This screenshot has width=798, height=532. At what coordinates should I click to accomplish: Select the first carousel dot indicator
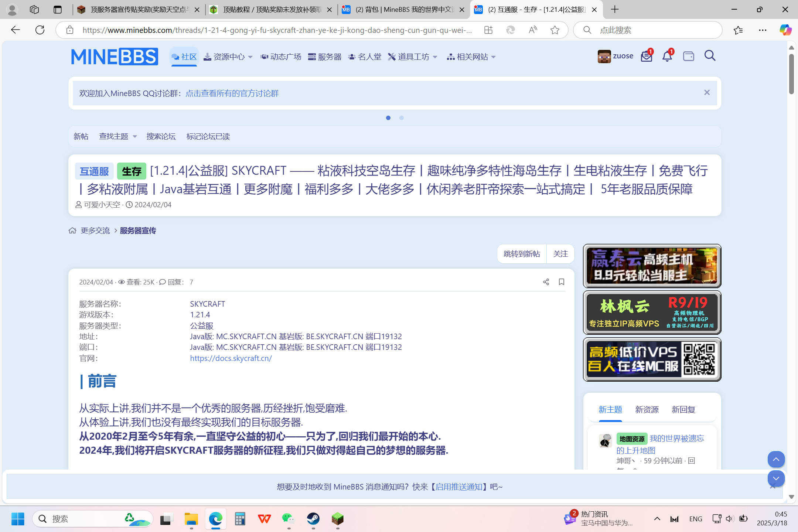[388, 118]
